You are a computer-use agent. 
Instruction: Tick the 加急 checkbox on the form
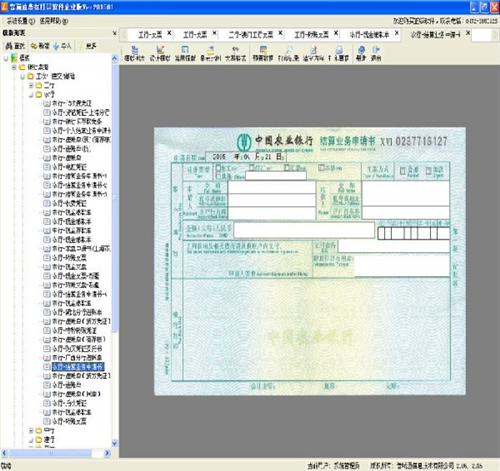[428, 171]
